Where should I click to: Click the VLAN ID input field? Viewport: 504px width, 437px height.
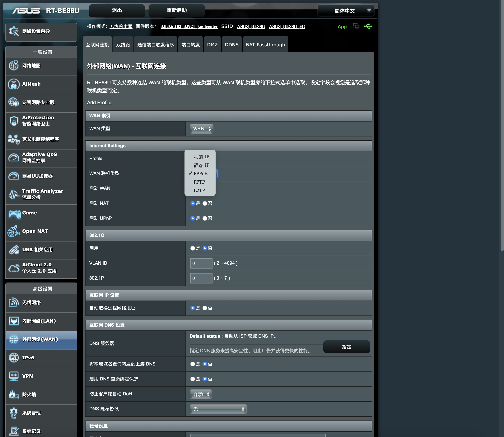(x=201, y=263)
